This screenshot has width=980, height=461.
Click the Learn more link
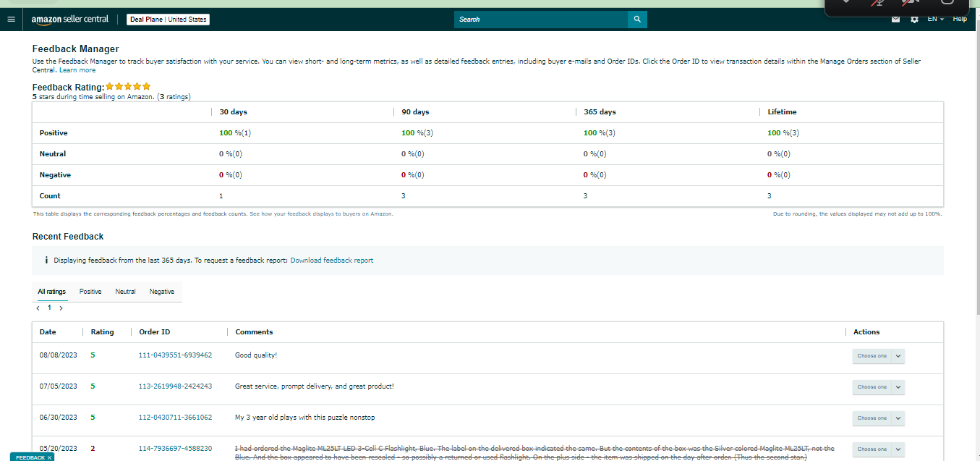(77, 70)
